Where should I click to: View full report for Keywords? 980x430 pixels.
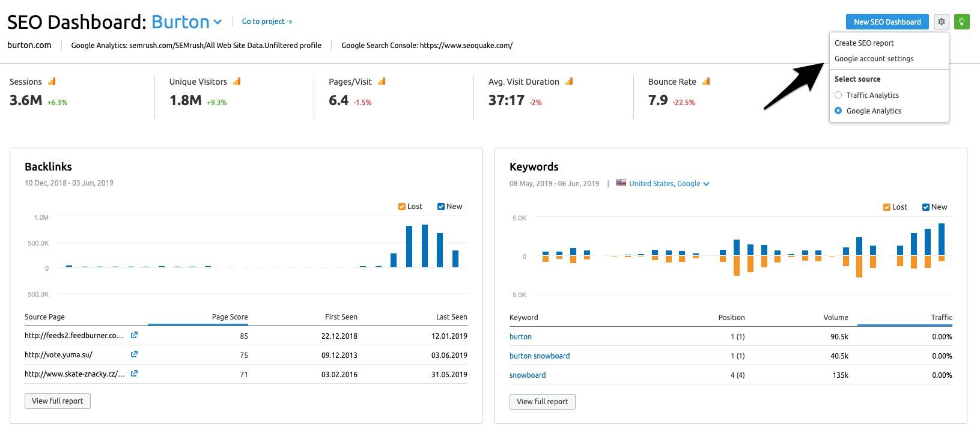(542, 402)
